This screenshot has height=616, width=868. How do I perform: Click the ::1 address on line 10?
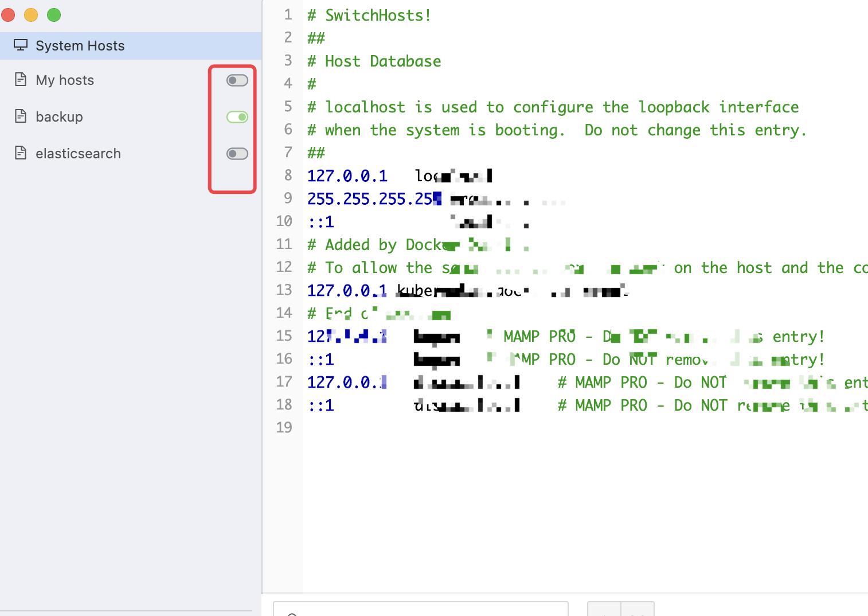321,222
